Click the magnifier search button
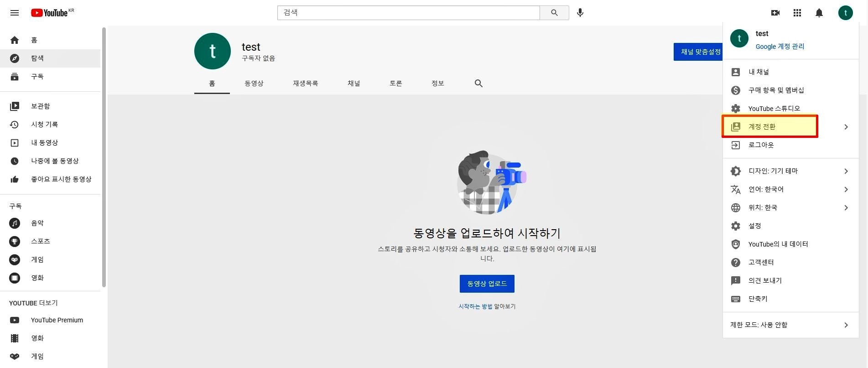This screenshot has width=868, height=368. 554,13
